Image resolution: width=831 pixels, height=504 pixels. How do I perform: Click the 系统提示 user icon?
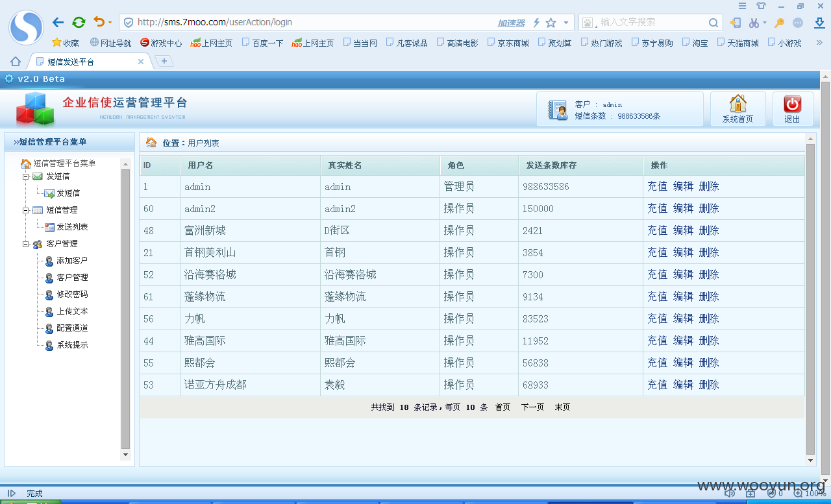49,345
